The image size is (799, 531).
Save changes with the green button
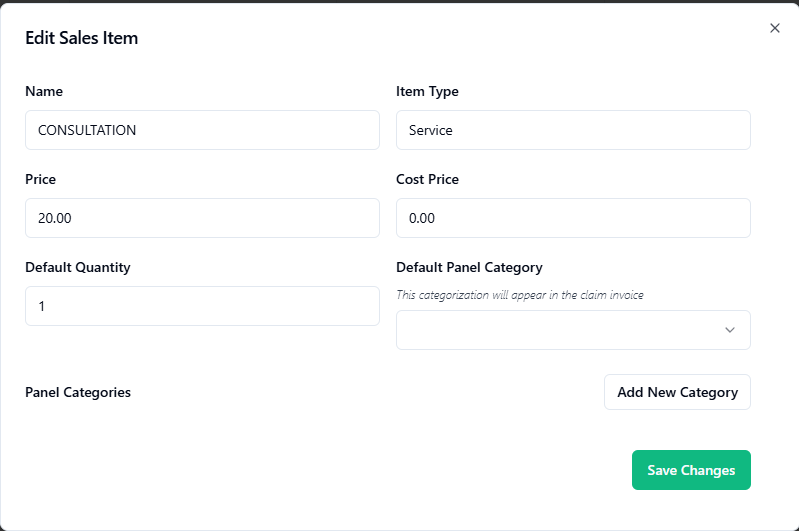point(691,470)
